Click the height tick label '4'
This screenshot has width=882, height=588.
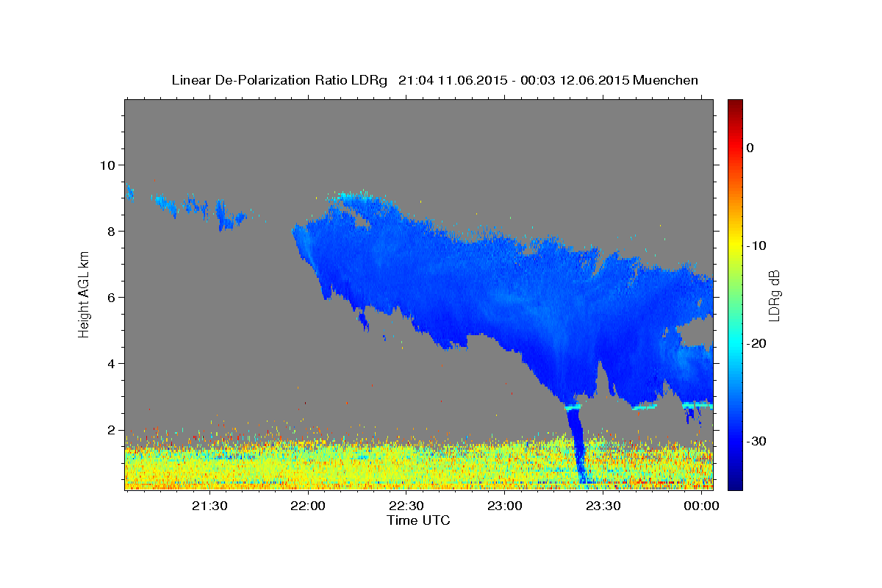pyautogui.click(x=112, y=363)
